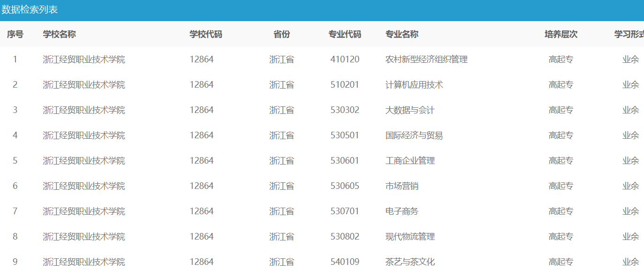Click the 专业代码 column header
Image resolution: width=644 pixels, height=270 pixels.
pyautogui.click(x=345, y=34)
